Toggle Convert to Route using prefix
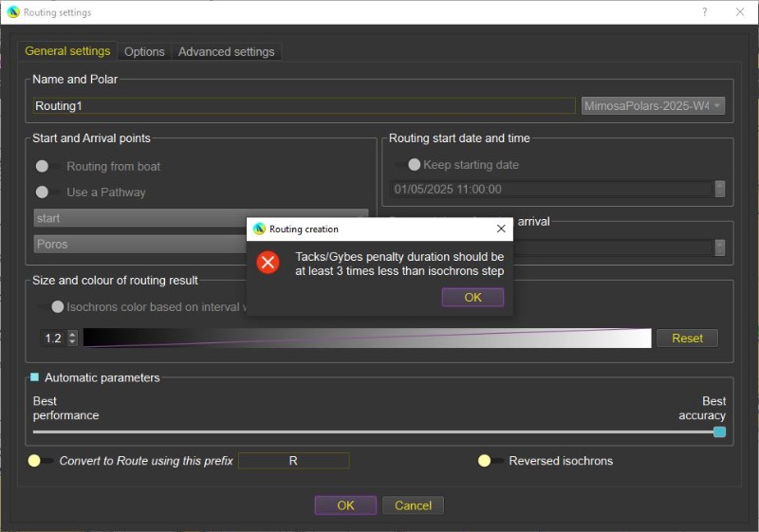Viewport: 759px width, 532px height. [x=40, y=461]
